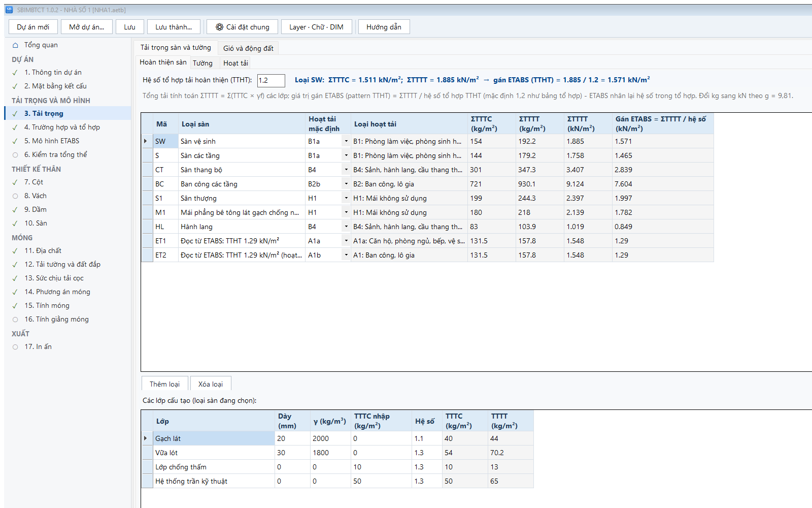Click the gear icon for Cài đặt chung

coord(219,27)
